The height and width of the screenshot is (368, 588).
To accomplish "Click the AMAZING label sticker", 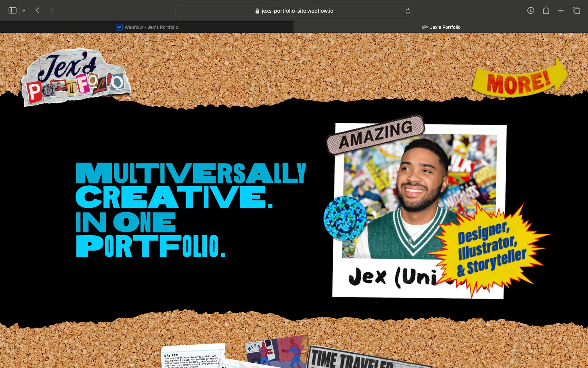I will [x=375, y=135].
